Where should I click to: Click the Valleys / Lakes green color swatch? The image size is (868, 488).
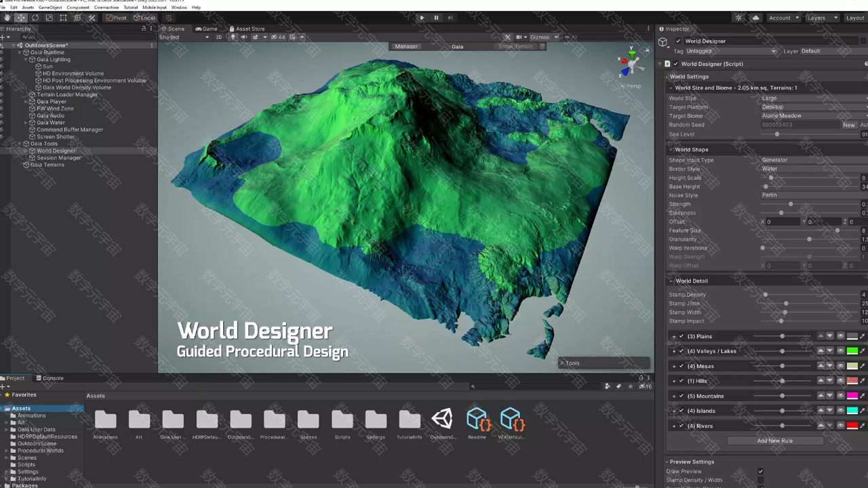click(852, 351)
